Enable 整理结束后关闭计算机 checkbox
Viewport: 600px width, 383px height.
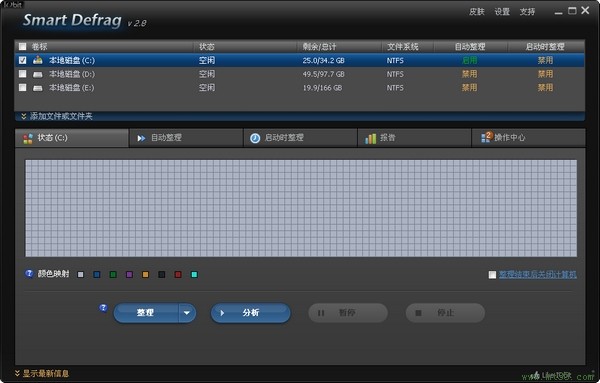click(x=492, y=275)
